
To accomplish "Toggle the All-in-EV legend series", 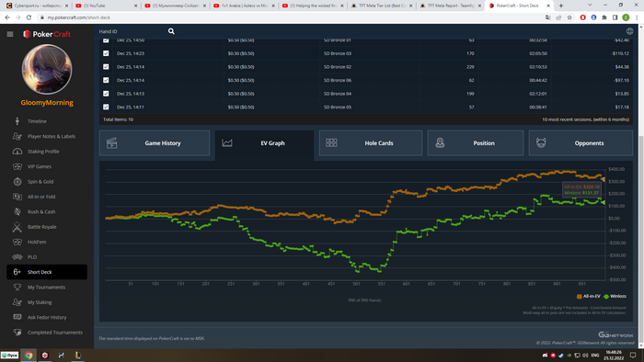I will pyautogui.click(x=589, y=296).
